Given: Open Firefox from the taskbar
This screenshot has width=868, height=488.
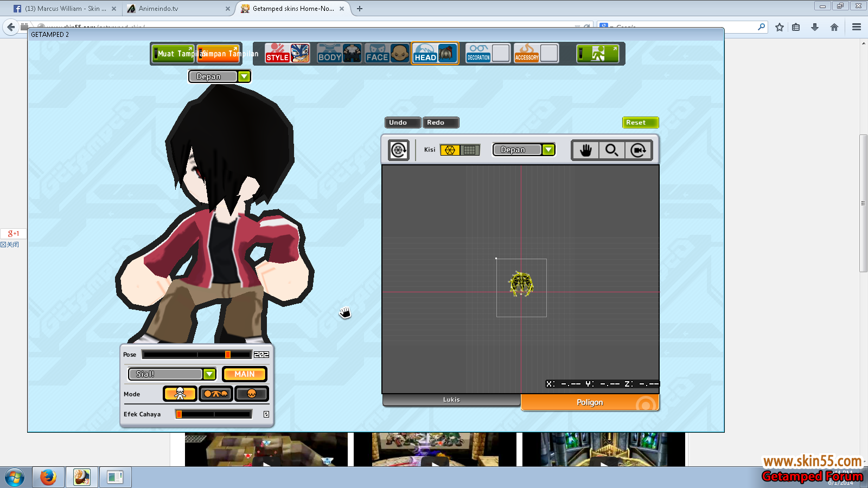Looking at the screenshot, I should tap(48, 477).
